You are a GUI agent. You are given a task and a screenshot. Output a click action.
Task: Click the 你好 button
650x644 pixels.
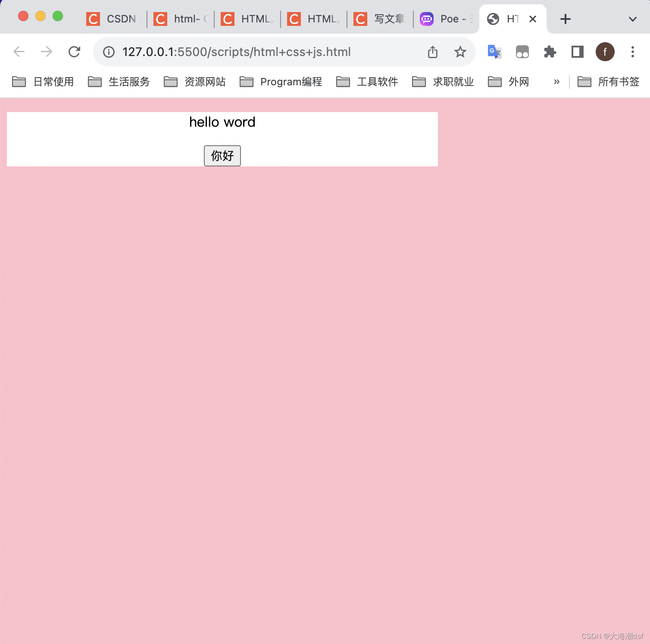[x=222, y=156]
